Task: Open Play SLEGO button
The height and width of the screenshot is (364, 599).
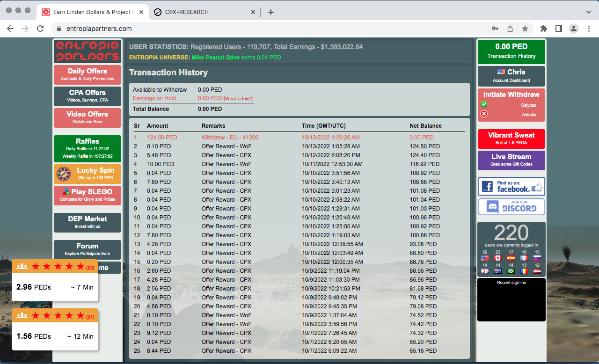Action: [88, 195]
